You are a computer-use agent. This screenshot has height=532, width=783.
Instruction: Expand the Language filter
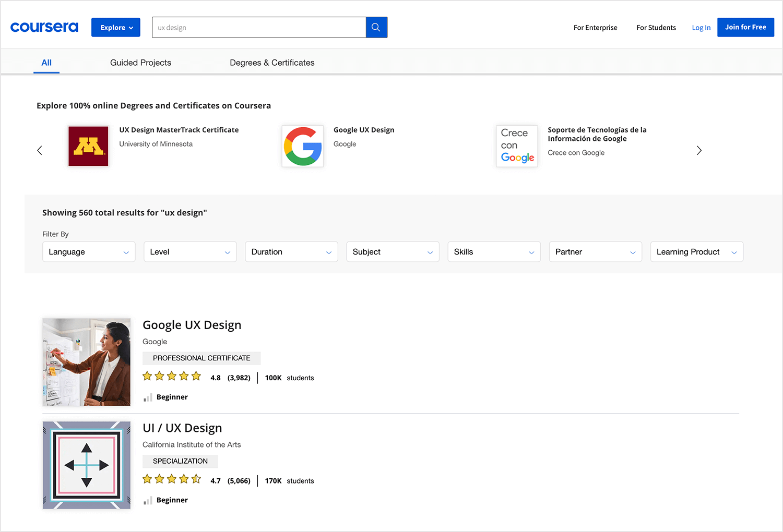(x=89, y=251)
